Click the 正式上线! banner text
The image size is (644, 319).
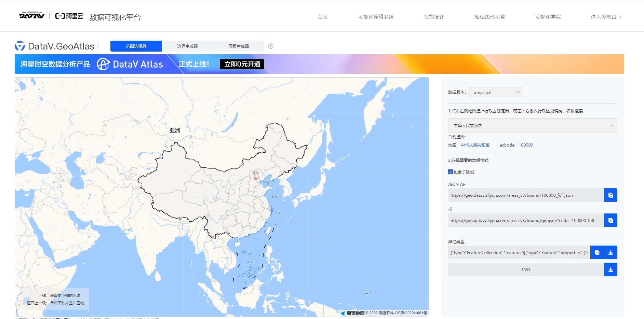click(x=194, y=64)
